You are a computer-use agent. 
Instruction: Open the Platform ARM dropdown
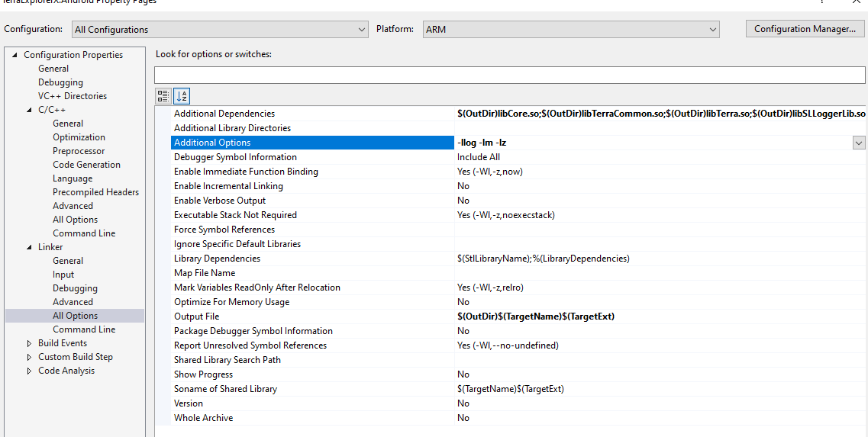tap(571, 29)
